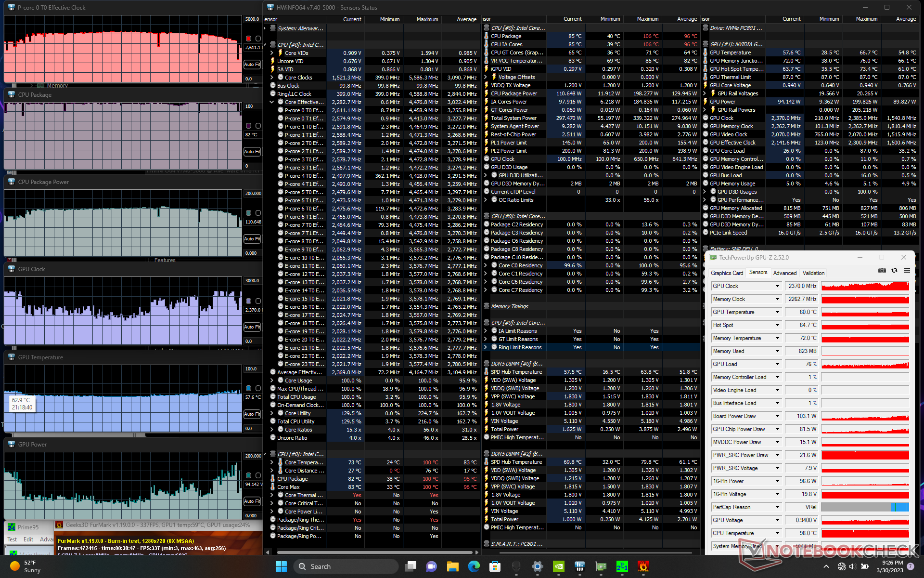Open File Explorer from taskbar
Viewport: 924px width, 578px height.
tap(452, 566)
